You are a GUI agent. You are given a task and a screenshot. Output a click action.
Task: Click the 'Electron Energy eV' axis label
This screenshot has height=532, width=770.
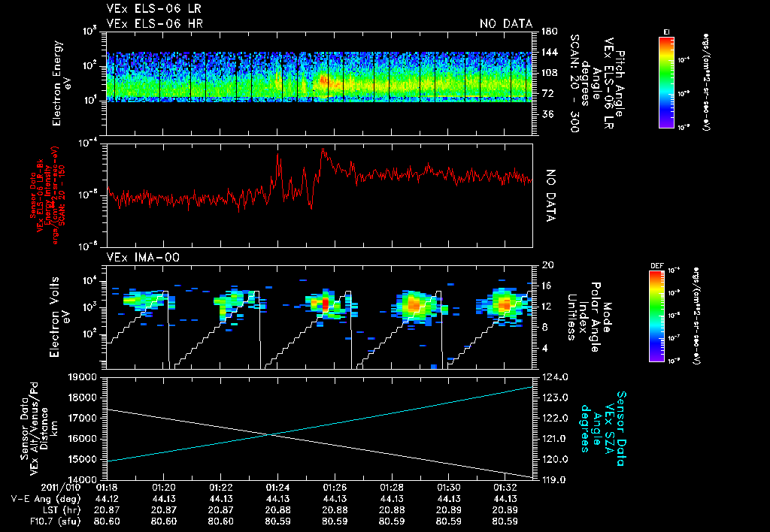coord(62,83)
